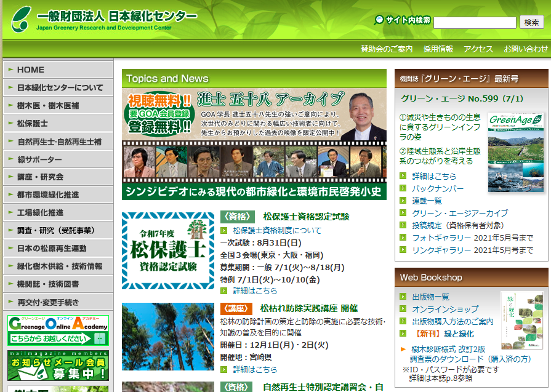Click the 検索 search button
Viewport: 551px width, 392px height.
(x=531, y=23)
